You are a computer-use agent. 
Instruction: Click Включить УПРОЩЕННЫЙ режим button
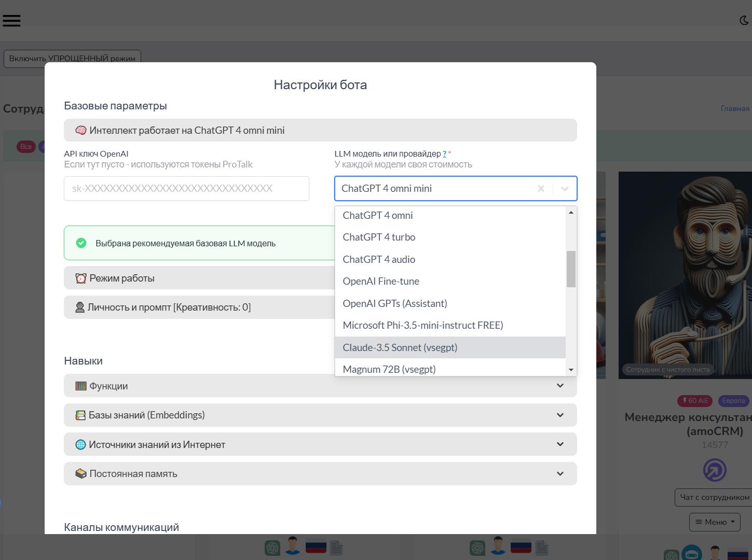click(72, 58)
